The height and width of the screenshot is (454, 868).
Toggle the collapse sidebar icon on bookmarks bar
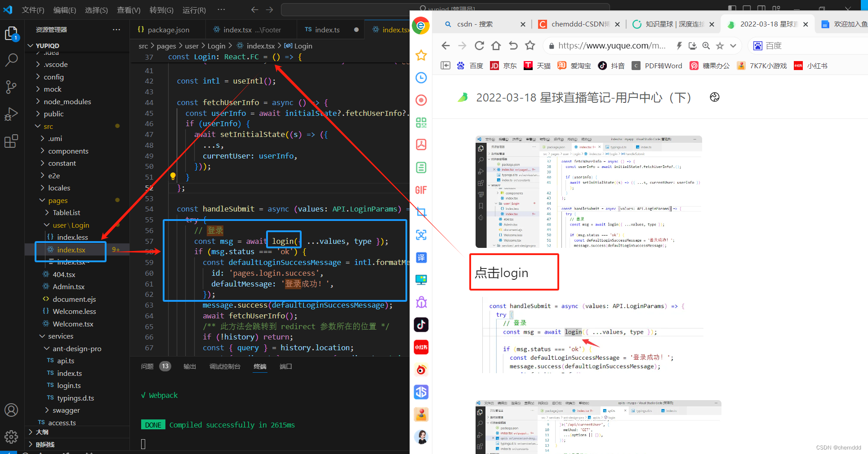(x=445, y=66)
